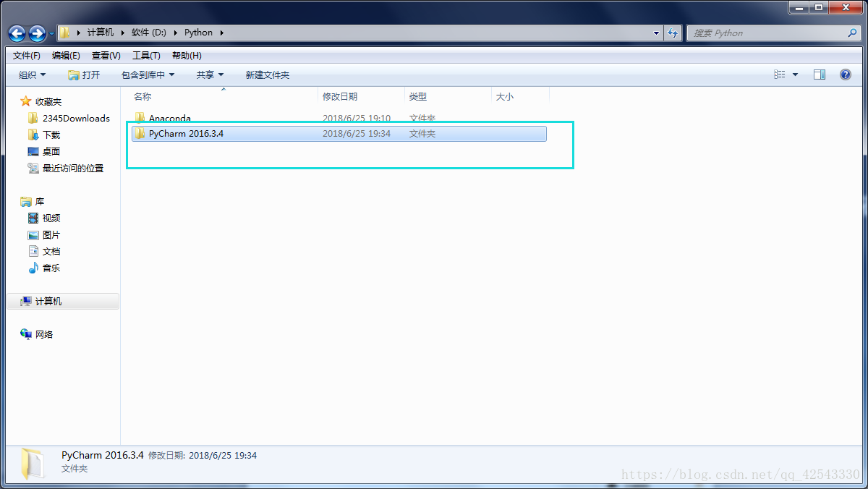Click the 桌面 desktop icon
868x489 pixels.
pos(33,151)
